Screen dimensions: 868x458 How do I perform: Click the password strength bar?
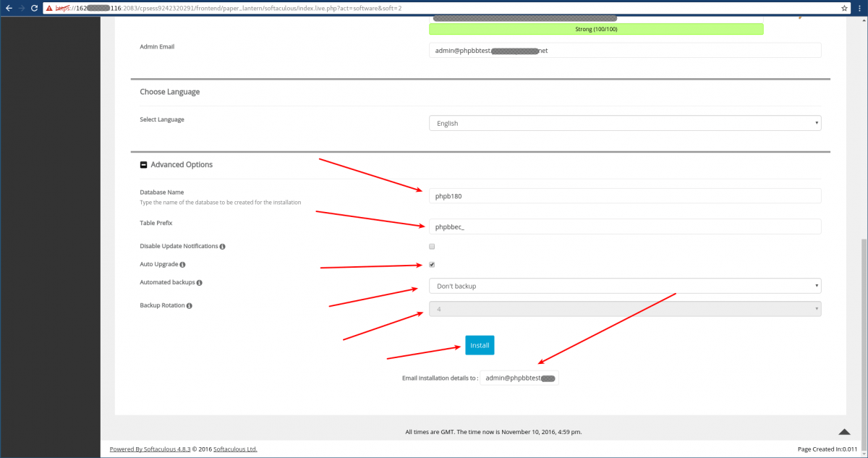(596, 29)
